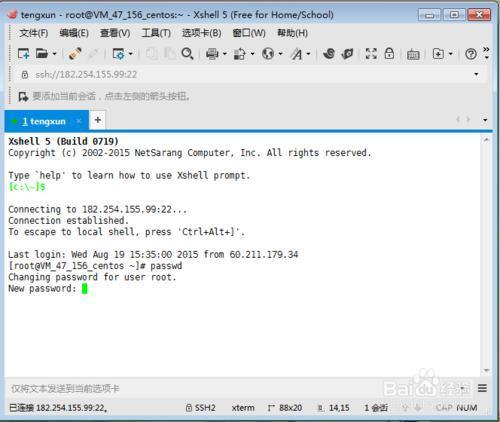This screenshot has height=422, width=500.
Task: Open the tab list dropdown arrow
Action: point(485,120)
